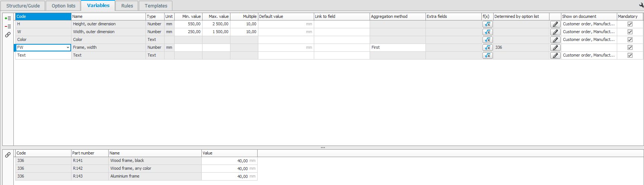Click the Value field for Aluminium frame
This screenshot has width=644, height=185.
[229, 176]
